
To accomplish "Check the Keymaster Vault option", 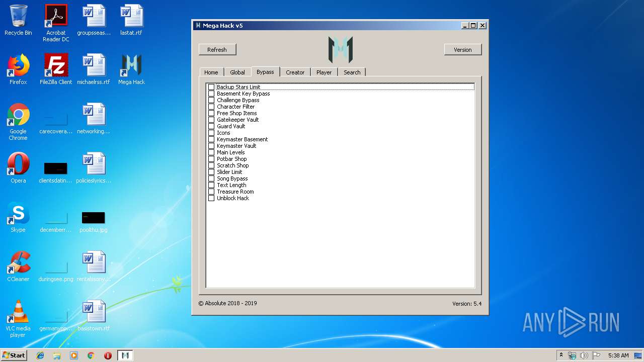I will [x=211, y=146].
